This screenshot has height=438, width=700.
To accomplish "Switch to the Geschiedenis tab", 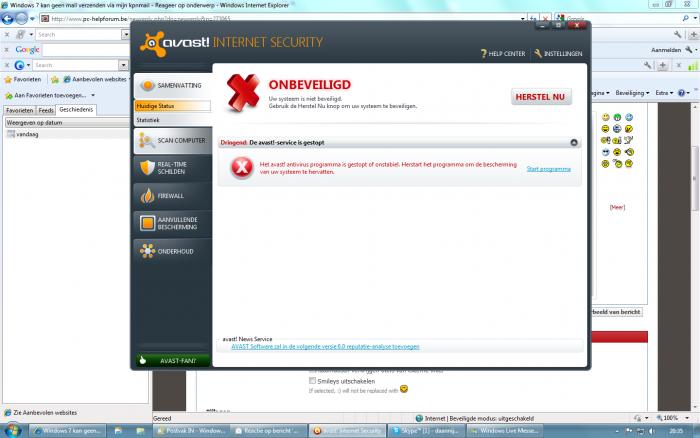I will [x=76, y=109].
